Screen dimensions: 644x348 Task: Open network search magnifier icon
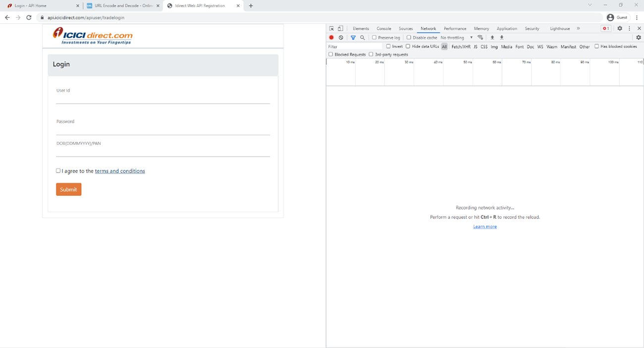pyautogui.click(x=363, y=38)
